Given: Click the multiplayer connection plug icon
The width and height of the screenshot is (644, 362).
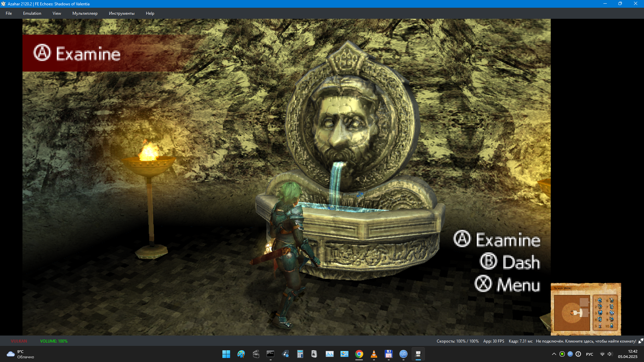Looking at the screenshot, I should 641,341.
